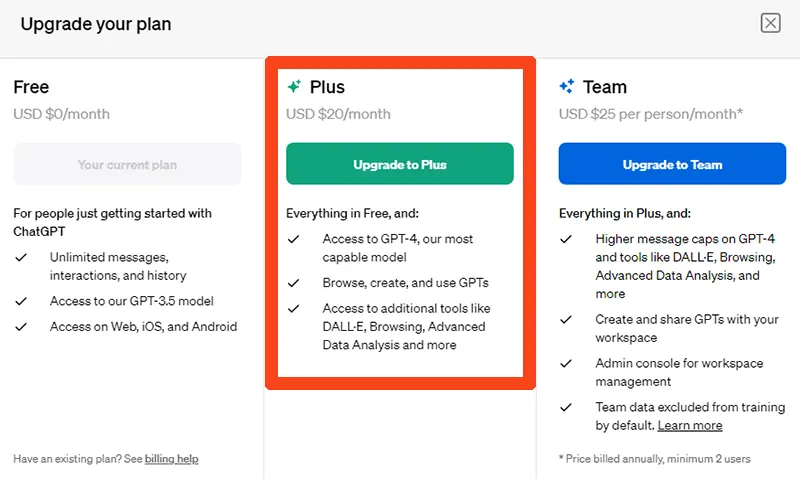800x479 pixels.
Task: Open the Learn more link
Action: (690, 425)
